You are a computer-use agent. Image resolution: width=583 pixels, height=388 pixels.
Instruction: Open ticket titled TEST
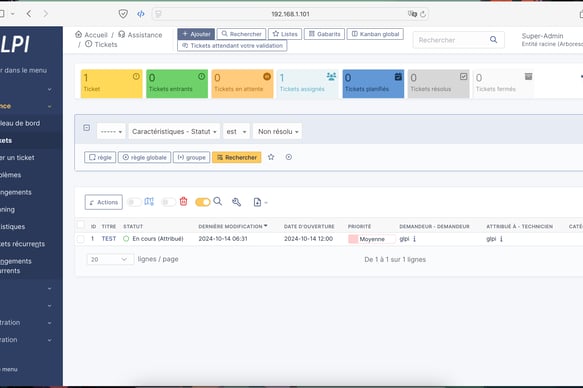click(109, 239)
